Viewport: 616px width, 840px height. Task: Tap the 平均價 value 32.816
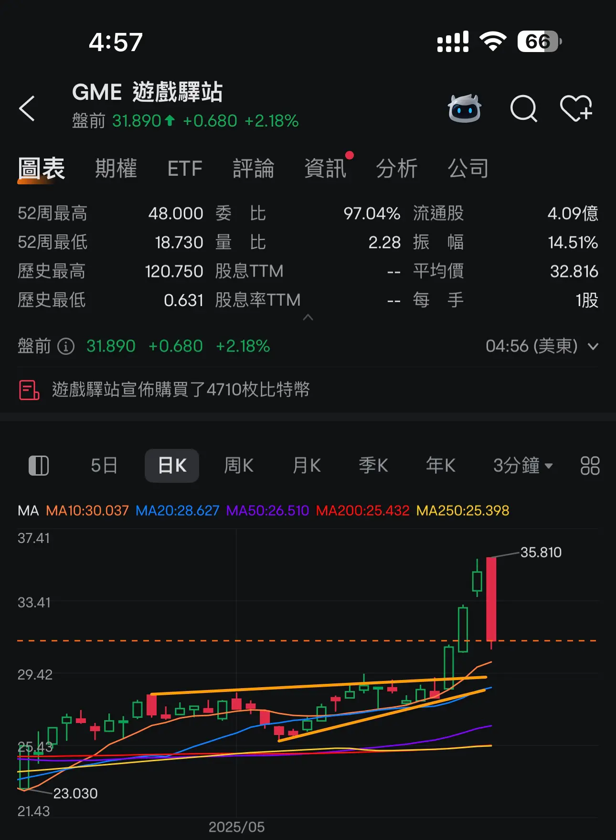[x=574, y=272]
